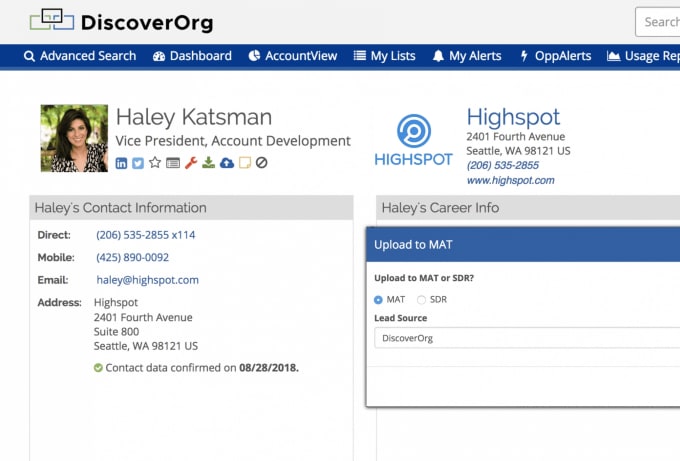This screenshot has width=680, height=461.
Task: Open Advanced Search
Action: coord(80,56)
